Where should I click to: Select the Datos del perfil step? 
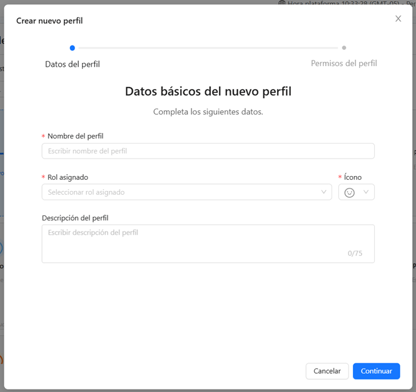[72, 64]
